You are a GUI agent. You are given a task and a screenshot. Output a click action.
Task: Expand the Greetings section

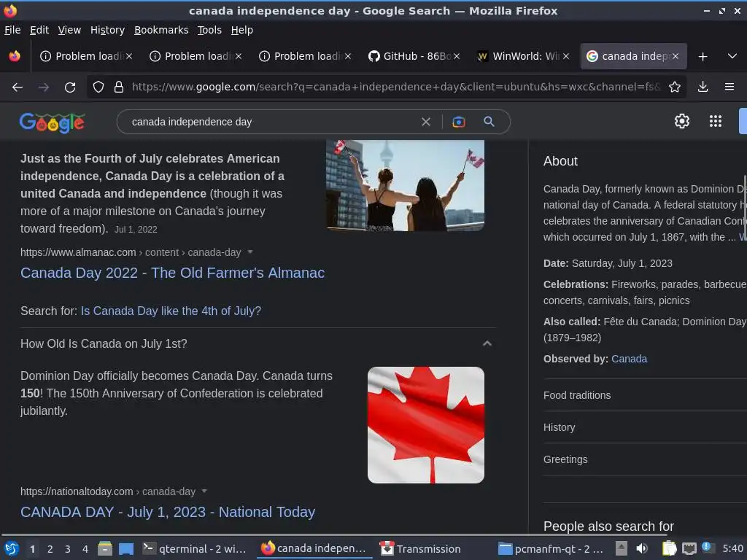pyautogui.click(x=645, y=459)
